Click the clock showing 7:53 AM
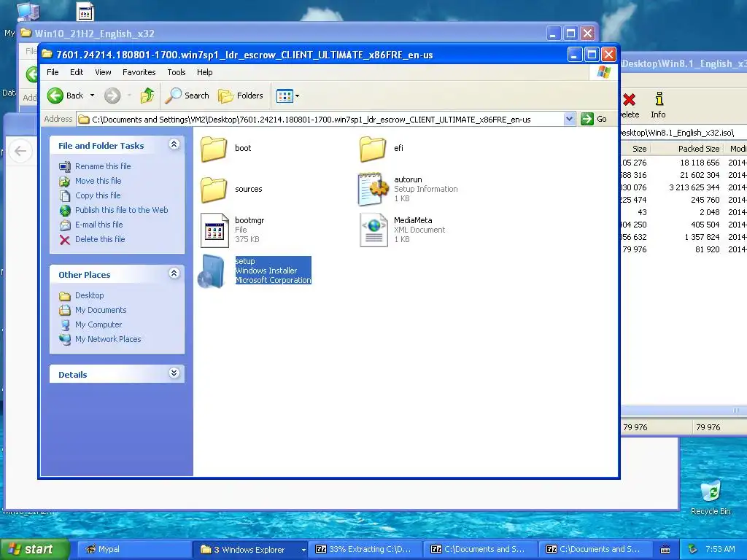The image size is (747, 560). pyautogui.click(x=720, y=550)
